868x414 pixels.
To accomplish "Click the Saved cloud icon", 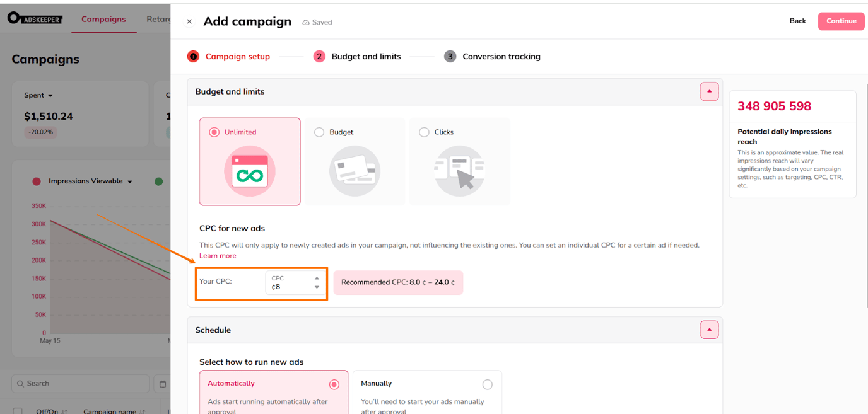I will point(305,21).
